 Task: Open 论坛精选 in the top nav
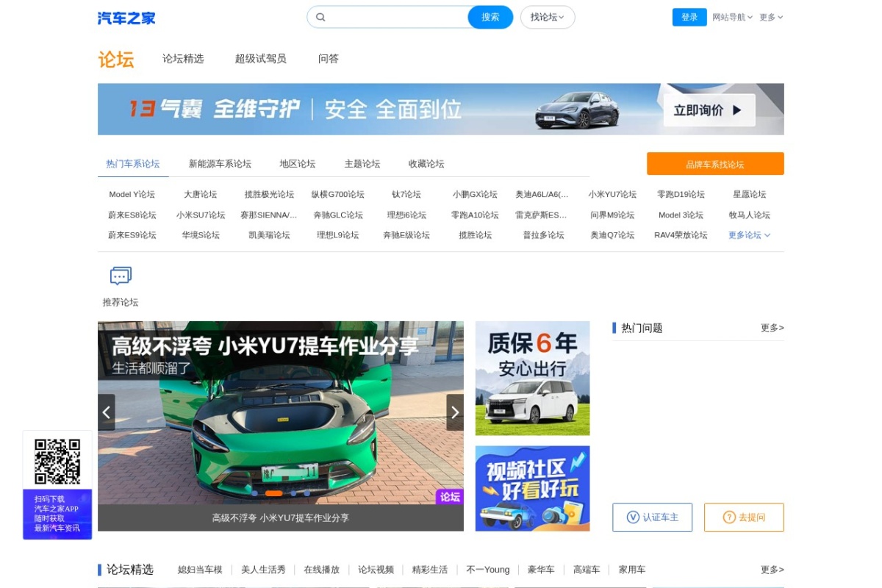point(183,59)
